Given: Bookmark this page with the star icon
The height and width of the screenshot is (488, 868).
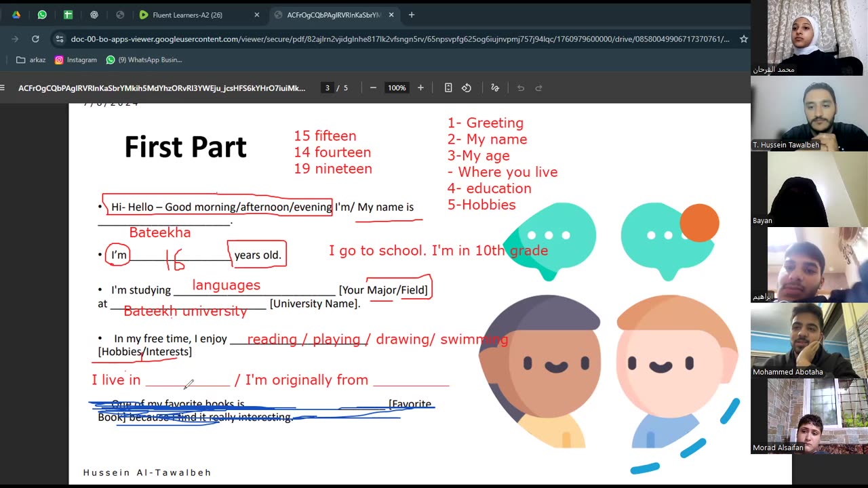Looking at the screenshot, I should tap(743, 39).
